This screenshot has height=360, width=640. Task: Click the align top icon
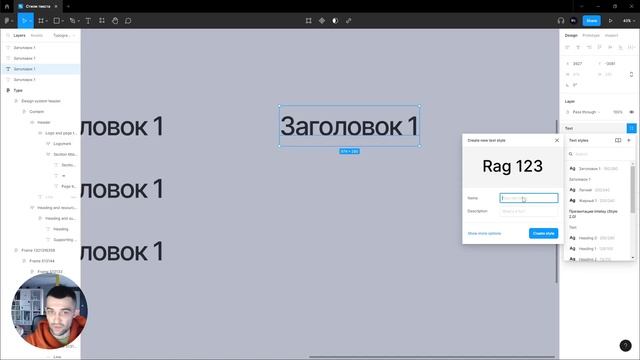tap(599, 47)
